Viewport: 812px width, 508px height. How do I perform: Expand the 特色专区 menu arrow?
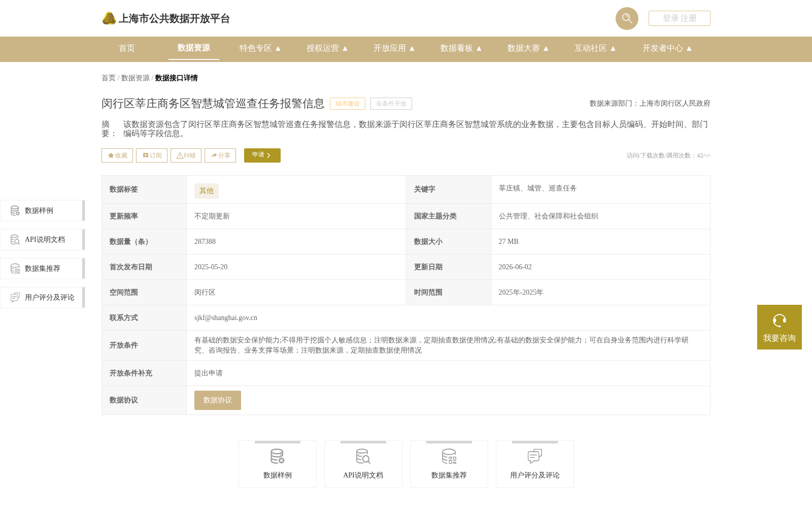pyautogui.click(x=278, y=48)
